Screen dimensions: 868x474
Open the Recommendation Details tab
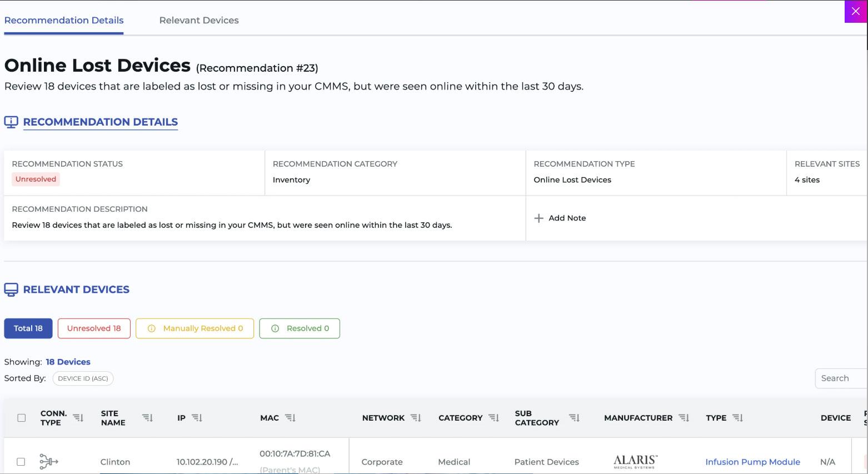point(64,21)
